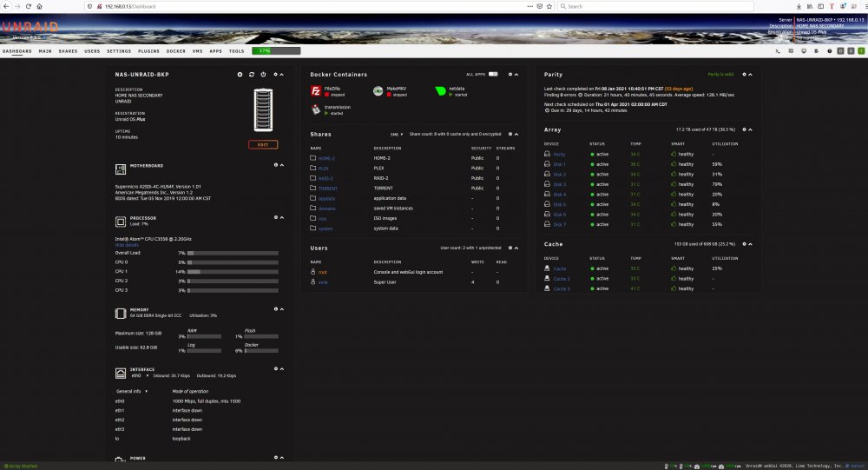The image size is (868, 470).
Task: Open Motherboard section gear settings
Action: click(276, 164)
